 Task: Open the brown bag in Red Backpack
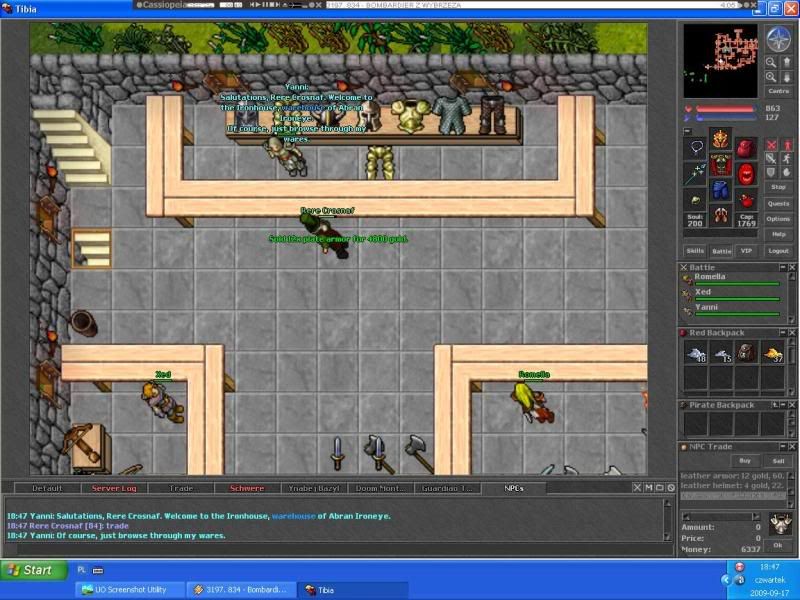pos(746,353)
